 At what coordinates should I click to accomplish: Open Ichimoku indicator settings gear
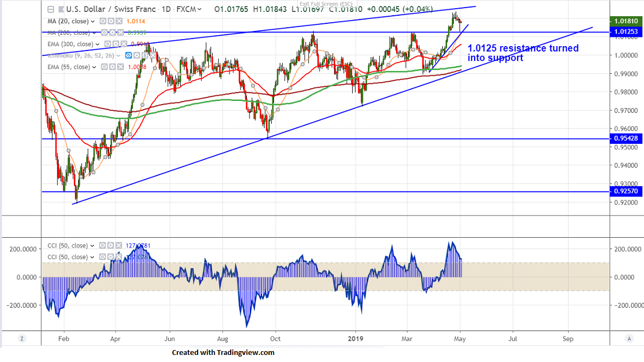point(136,55)
